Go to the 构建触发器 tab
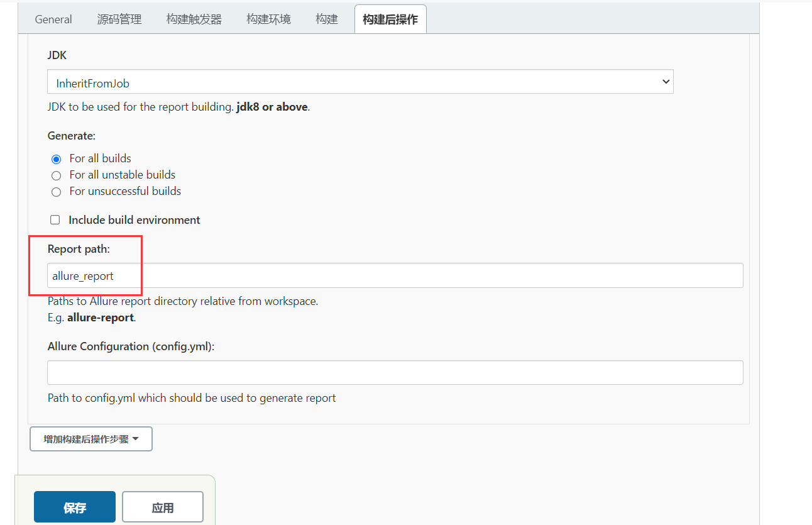This screenshot has height=525, width=812. click(194, 19)
